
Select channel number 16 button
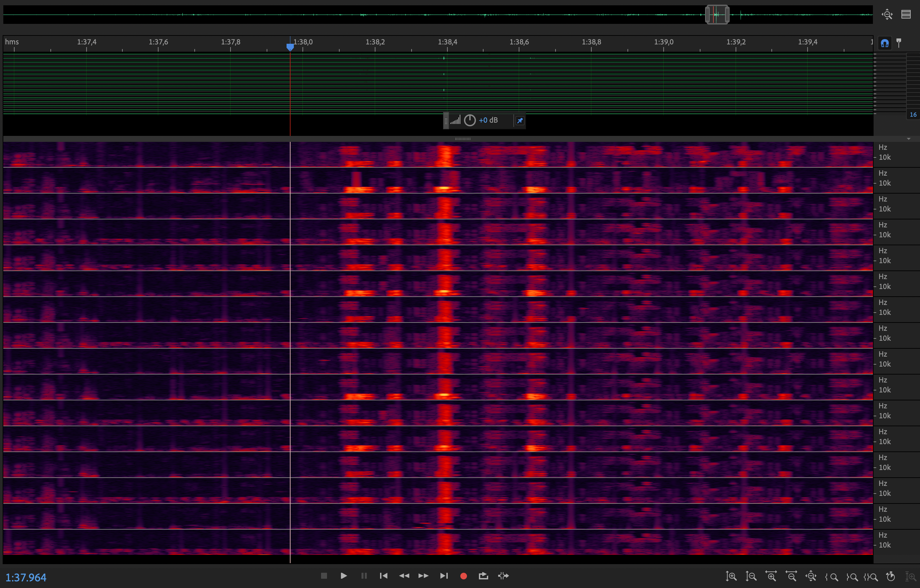913,115
